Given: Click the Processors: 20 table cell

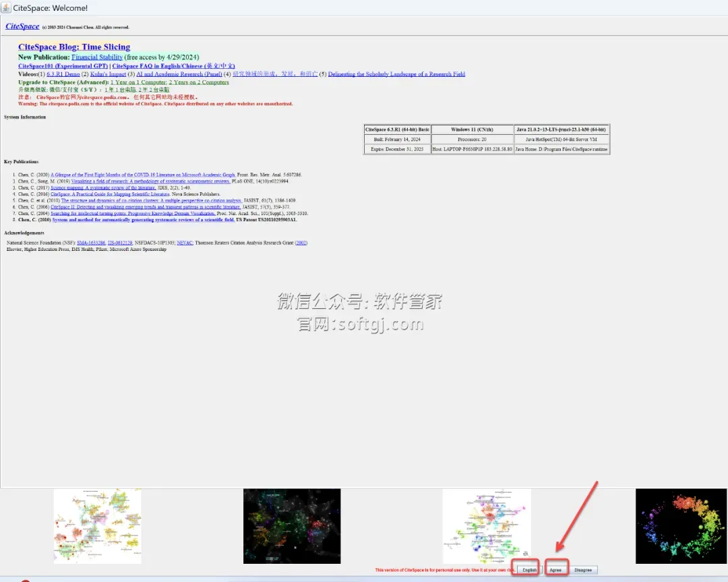Looking at the screenshot, I should point(472,140).
